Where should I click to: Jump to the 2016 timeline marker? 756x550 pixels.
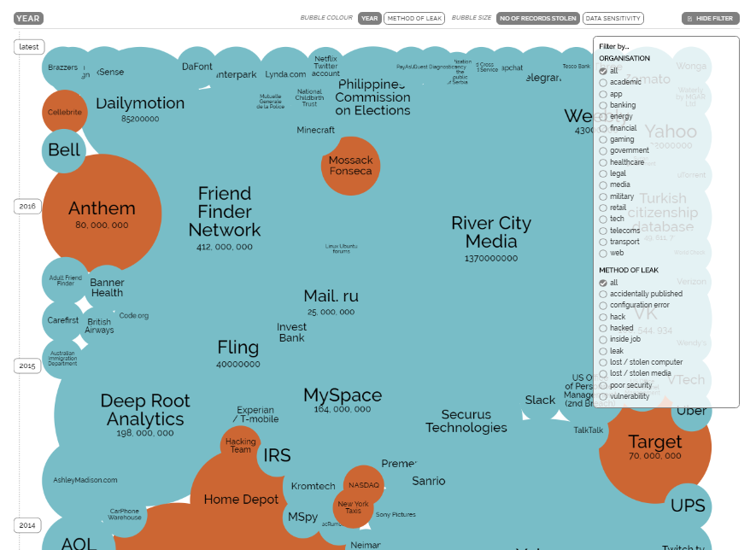27,207
